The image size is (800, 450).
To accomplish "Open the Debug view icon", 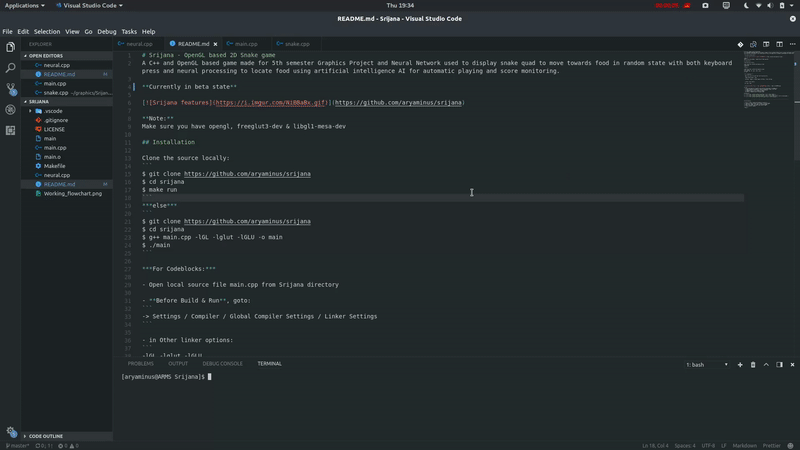I will tap(10, 110).
